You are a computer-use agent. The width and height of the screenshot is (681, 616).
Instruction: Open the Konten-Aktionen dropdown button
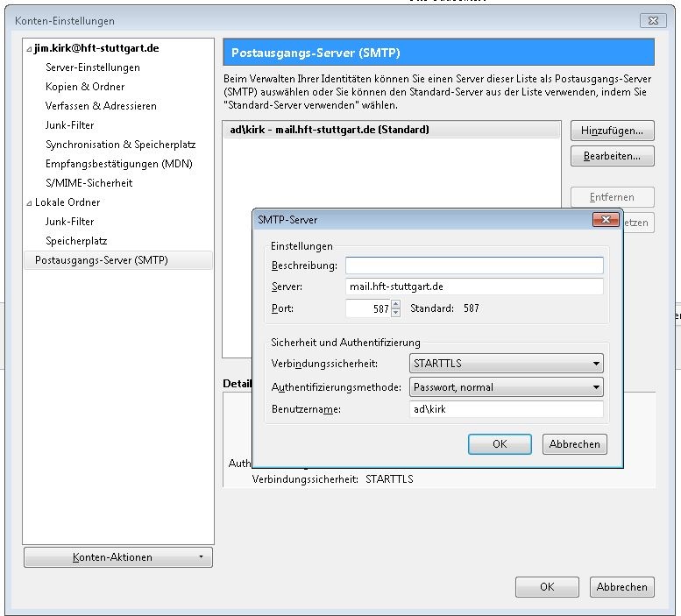(x=117, y=557)
